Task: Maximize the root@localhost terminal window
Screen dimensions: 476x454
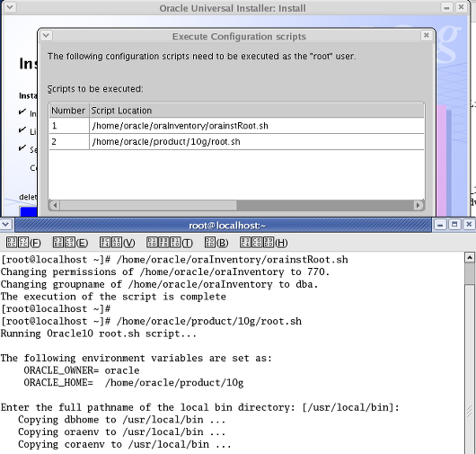Action: [454, 225]
